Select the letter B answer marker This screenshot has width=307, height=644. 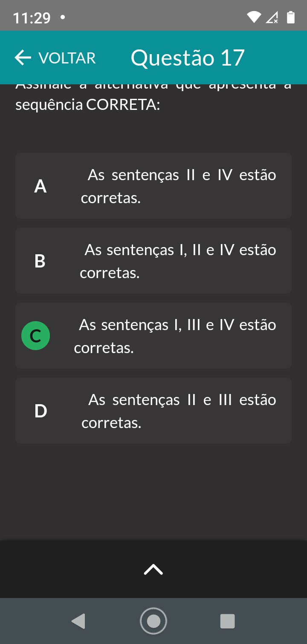coord(40,261)
